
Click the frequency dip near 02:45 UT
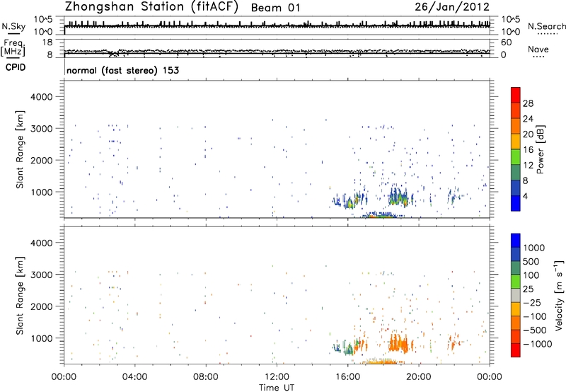(113, 54)
